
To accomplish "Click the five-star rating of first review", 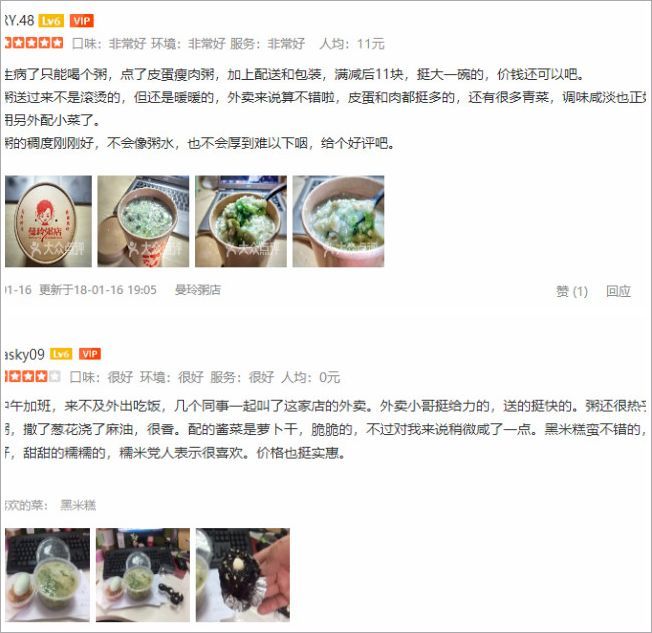I will coord(34,43).
